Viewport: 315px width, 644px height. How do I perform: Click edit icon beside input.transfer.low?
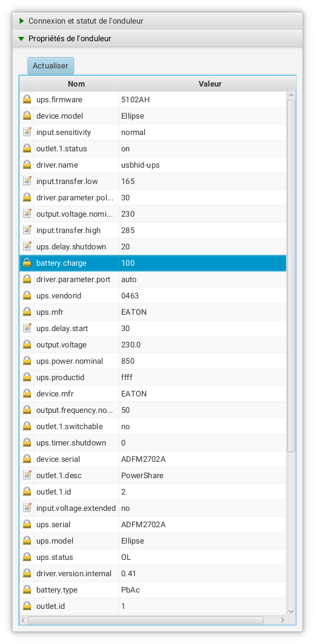(27, 181)
